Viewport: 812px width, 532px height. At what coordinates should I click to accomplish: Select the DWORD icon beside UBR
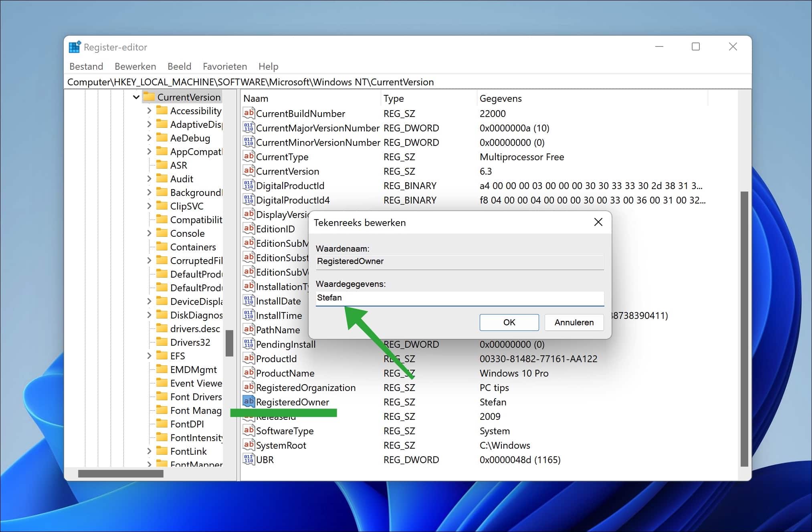(x=248, y=459)
